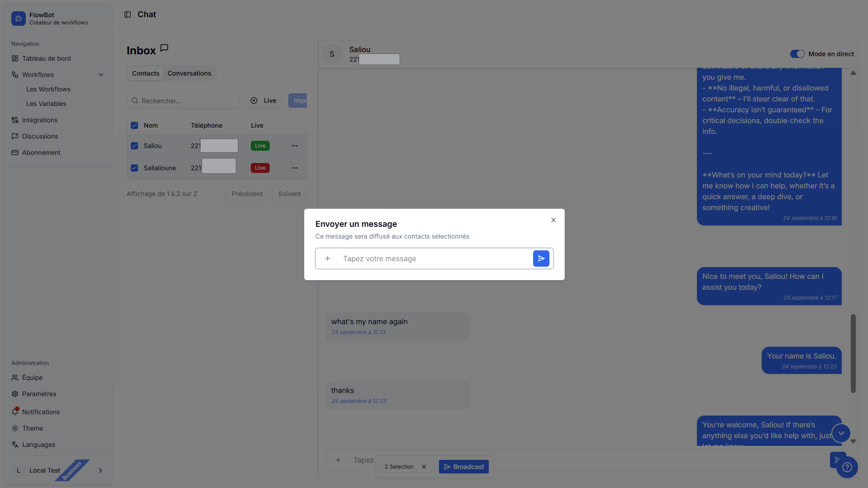
Task: Toggle the sidebar panel icon beside Chat
Action: pyautogui.click(x=128, y=14)
